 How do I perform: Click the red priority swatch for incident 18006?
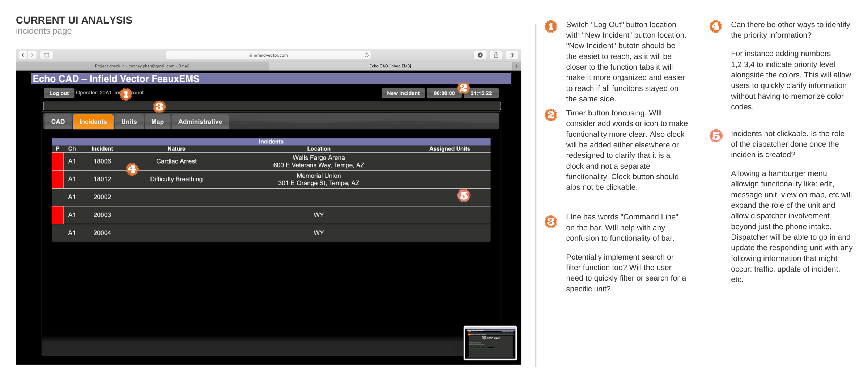click(58, 161)
